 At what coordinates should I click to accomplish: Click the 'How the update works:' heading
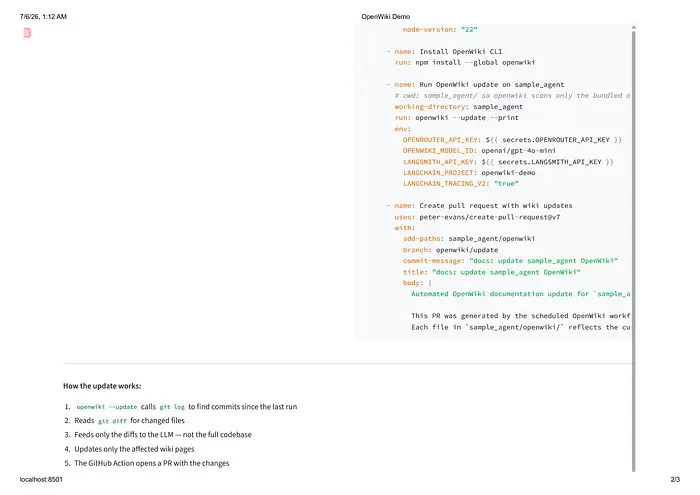coord(102,386)
